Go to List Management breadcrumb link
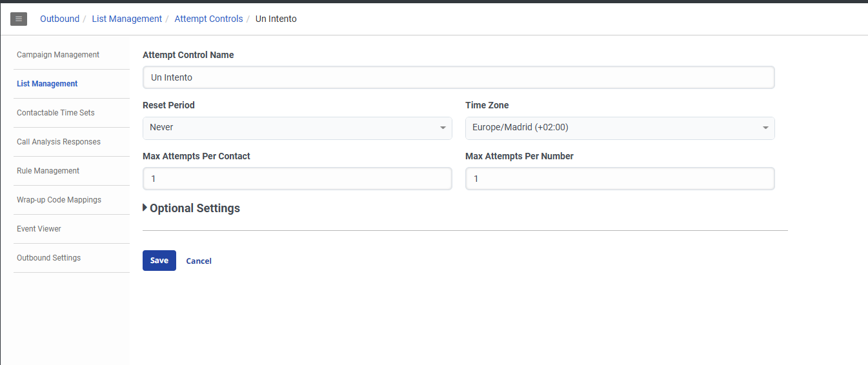Viewport: 868px width, 365px height. (x=126, y=19)
